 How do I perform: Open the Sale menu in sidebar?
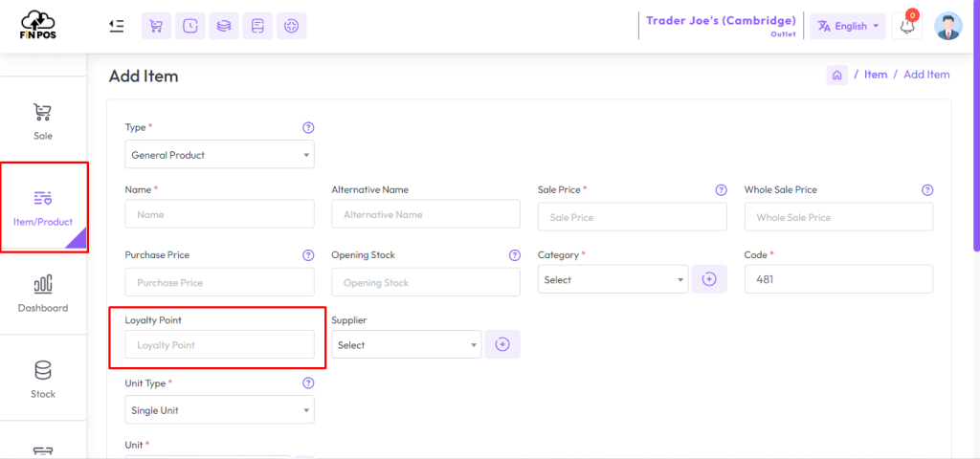coord(43,121)
